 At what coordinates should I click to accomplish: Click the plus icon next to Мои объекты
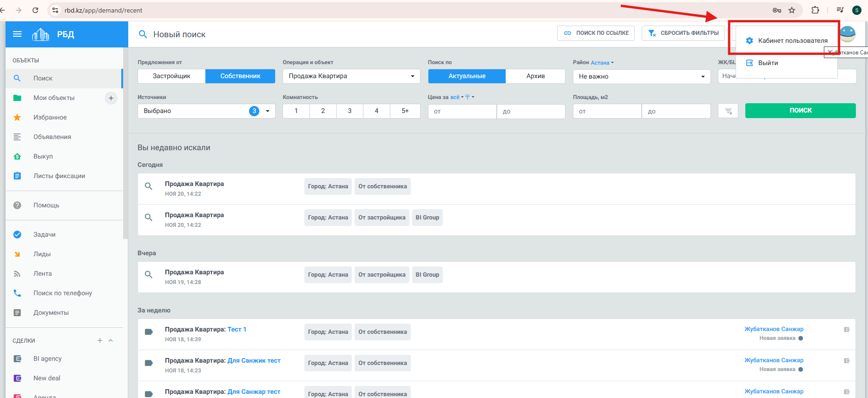pyautogui.click(x=111, y=98)
